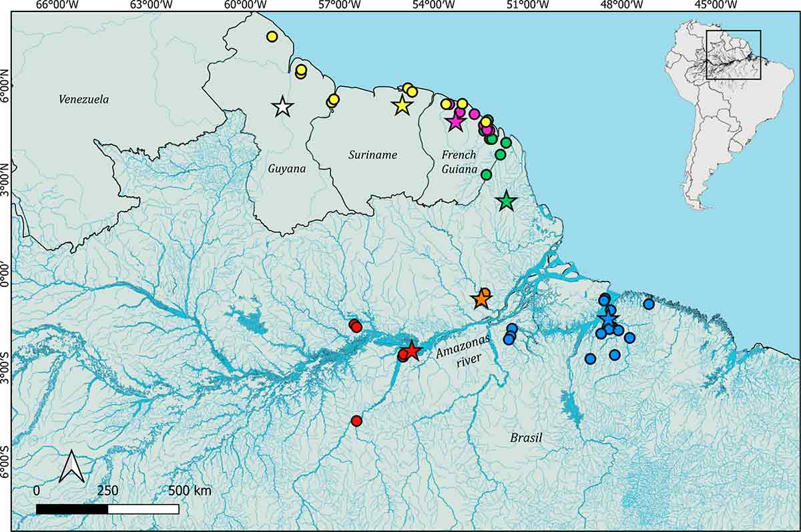Click the 63°00'W longitude label
Image resolution: width=801 pixels, height=532 pixels.
[153, 6]
